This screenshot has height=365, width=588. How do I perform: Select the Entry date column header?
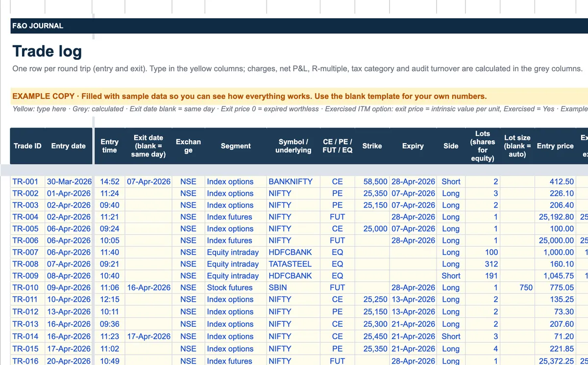tap(68, 146)
